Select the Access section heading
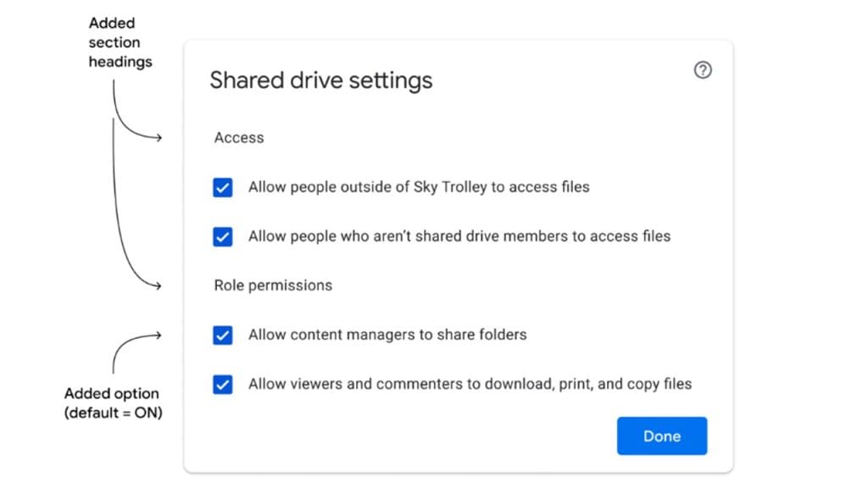 [x=238, y=137]
